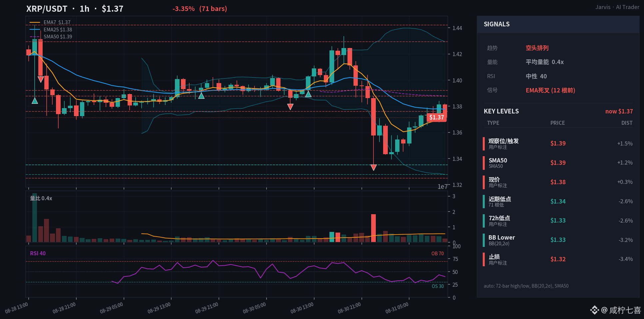Click the +0.3% distance value
Screen dimensions: 644x319
625,182
